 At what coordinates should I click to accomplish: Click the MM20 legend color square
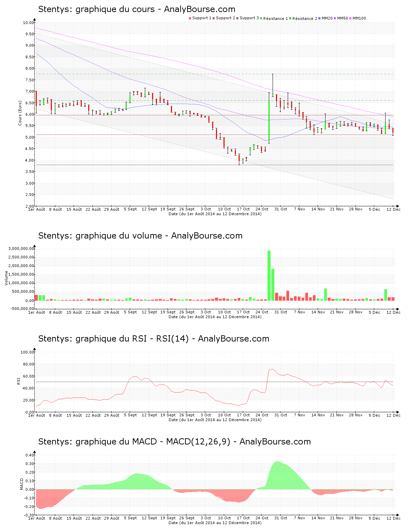coord(320,18)
